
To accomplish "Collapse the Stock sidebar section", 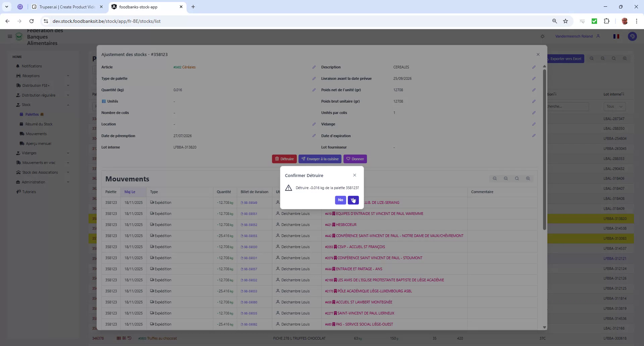I will pos(68,105).
